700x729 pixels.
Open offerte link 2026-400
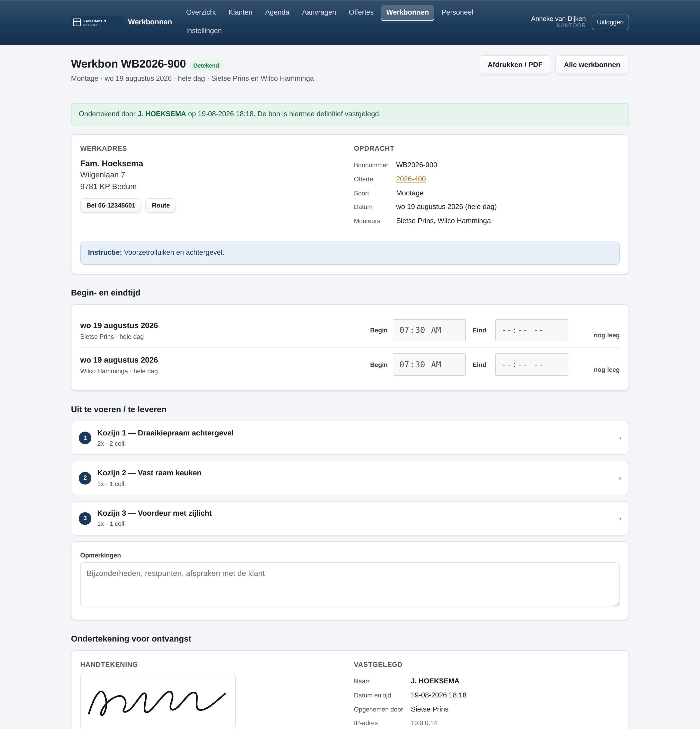pyautogui.click(x=411, y=179)
